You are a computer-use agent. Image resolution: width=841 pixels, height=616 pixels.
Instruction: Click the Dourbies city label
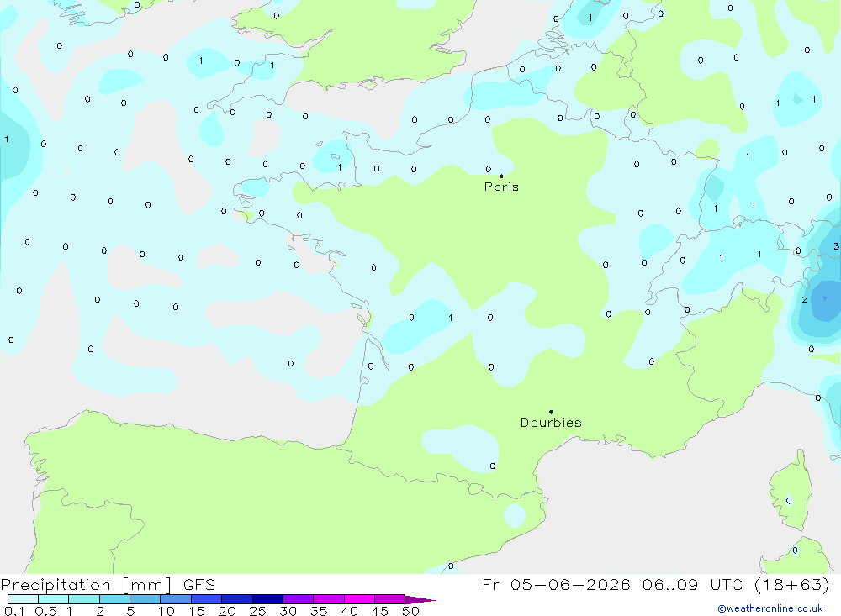[551, 423]
